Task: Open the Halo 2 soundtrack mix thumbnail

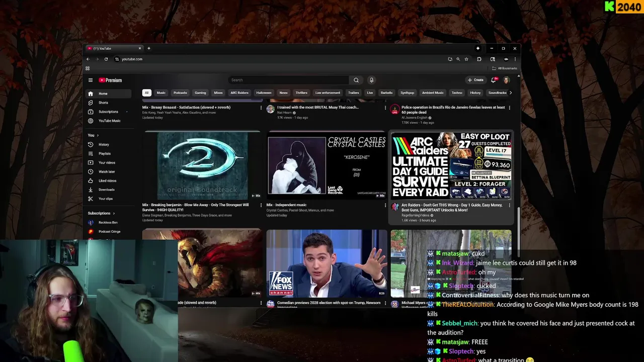Action: pyautogui.click(x=202, y=165)
